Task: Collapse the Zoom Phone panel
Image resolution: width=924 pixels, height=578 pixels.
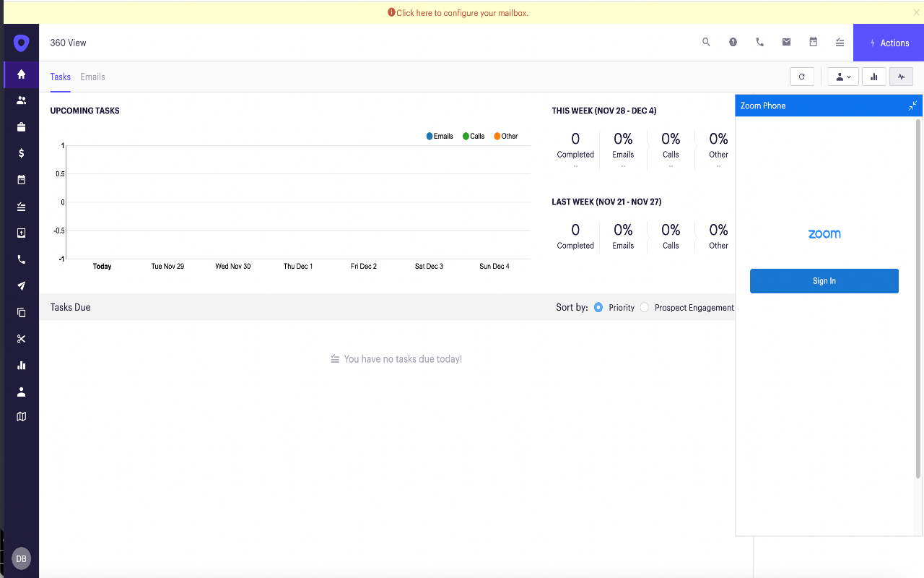Action: (x=912, y=105)
